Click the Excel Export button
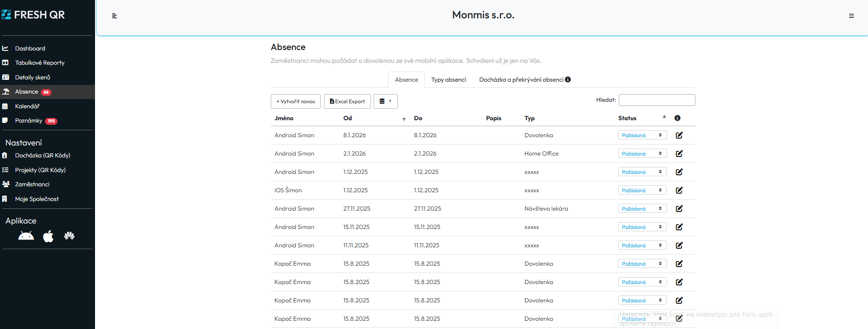 click(347, 101)
